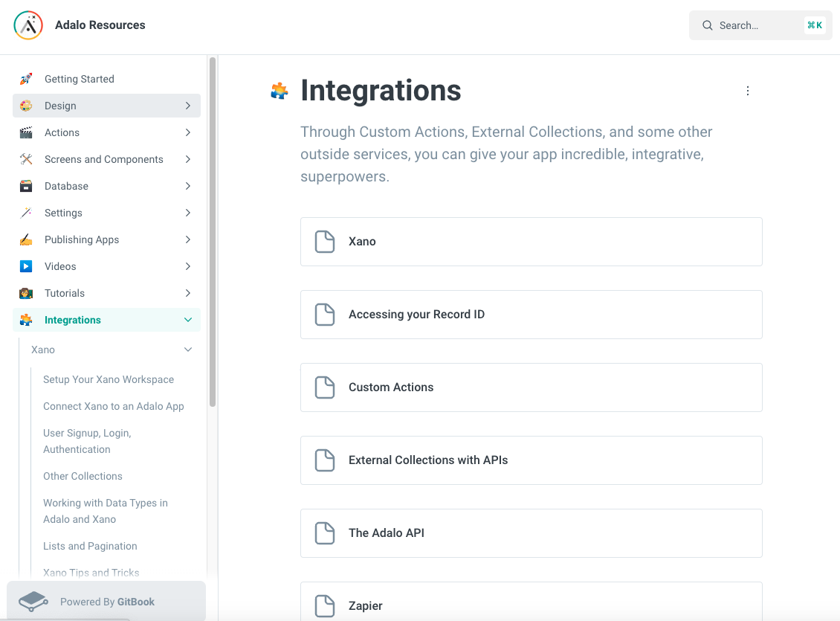The height and width of the screenshot is (621, 840).
Task: Collapse the Integrations chevron
Action: tap(188, 320)
